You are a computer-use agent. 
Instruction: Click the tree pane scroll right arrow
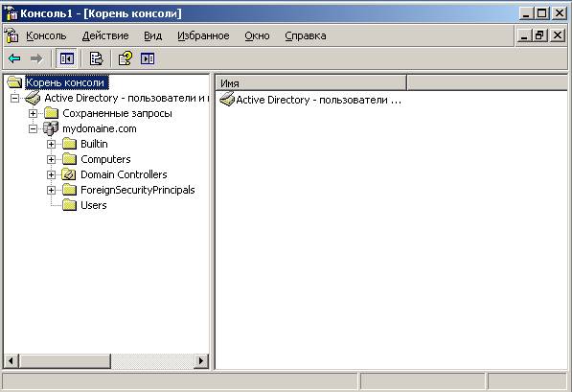click(x=200, y=361)
